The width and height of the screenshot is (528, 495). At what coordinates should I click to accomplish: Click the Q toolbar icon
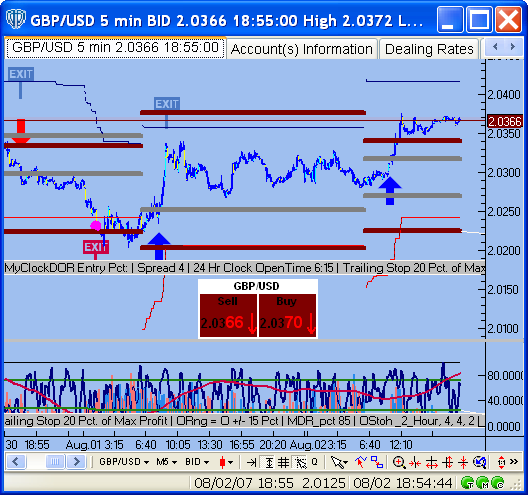(315, 462)
